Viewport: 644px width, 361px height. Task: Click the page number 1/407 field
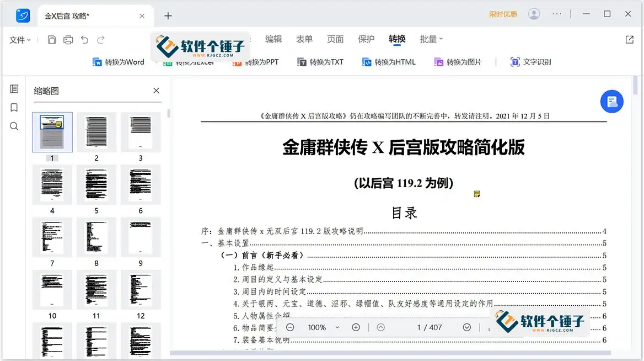point(429,327)
